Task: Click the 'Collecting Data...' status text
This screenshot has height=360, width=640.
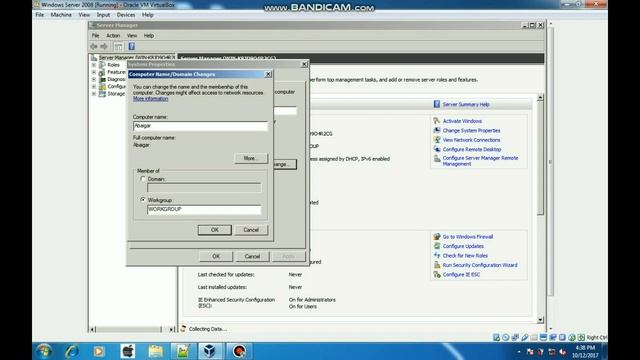Action: tap(207, 329)
